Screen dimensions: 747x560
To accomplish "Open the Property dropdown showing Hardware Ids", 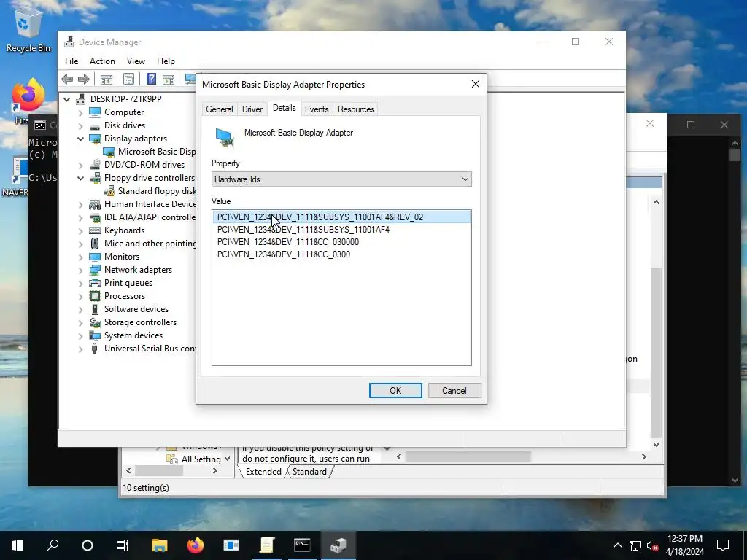I will click(341, 179).
